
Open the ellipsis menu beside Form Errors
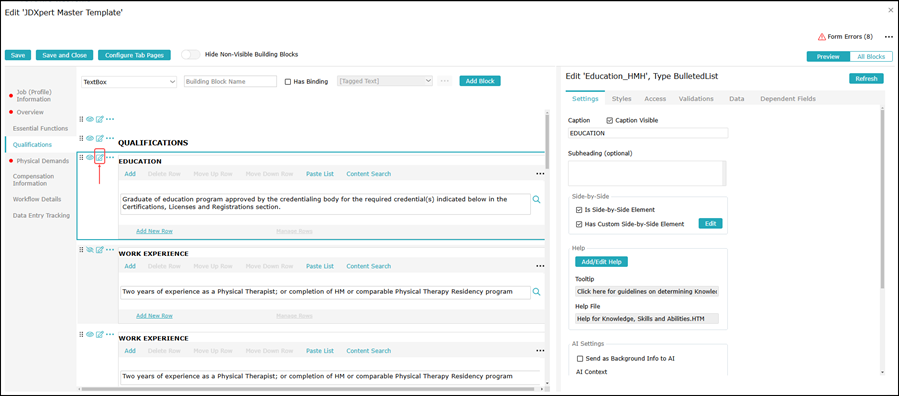coord(889,37)
